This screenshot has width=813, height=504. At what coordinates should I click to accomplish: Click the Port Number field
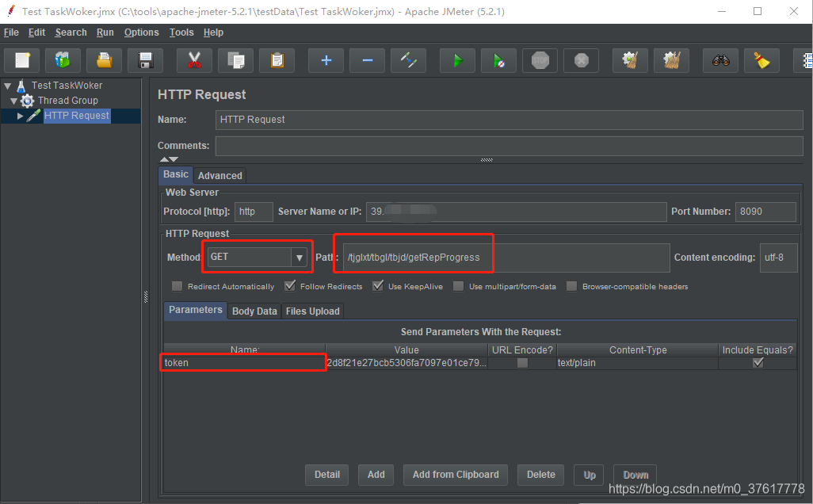pos(765,212)
